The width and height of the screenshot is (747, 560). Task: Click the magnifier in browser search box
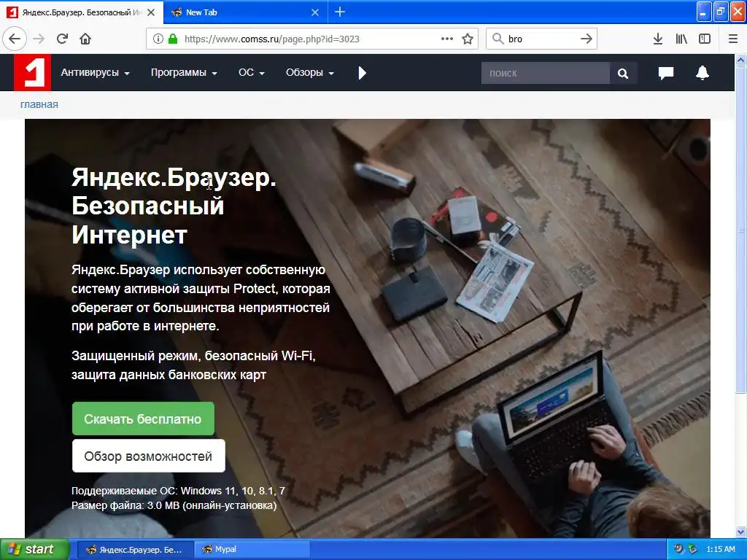click(498, 39)
